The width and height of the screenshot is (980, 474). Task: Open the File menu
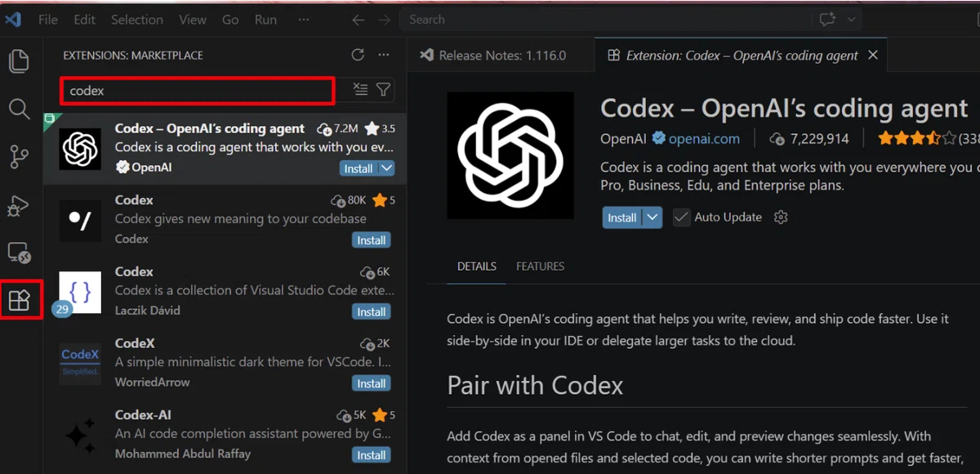pyautogui.click(x=47, y=19)
